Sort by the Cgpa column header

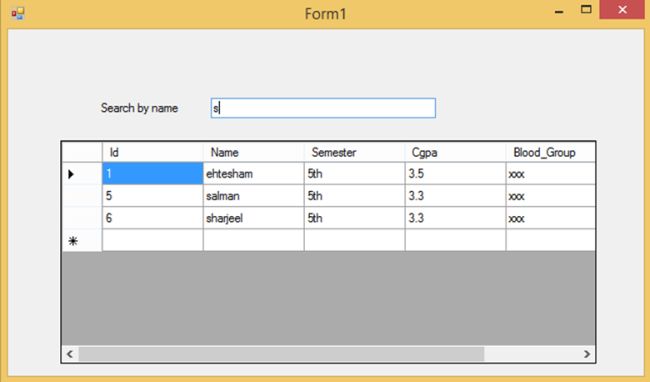click(455, 152)
